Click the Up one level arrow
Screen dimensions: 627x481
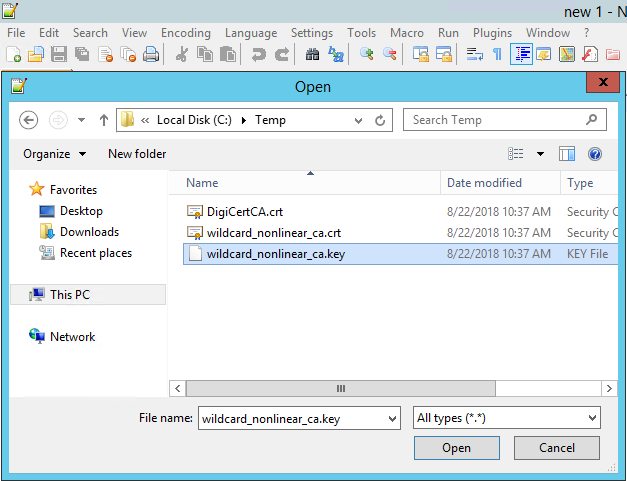click(104, 120)
